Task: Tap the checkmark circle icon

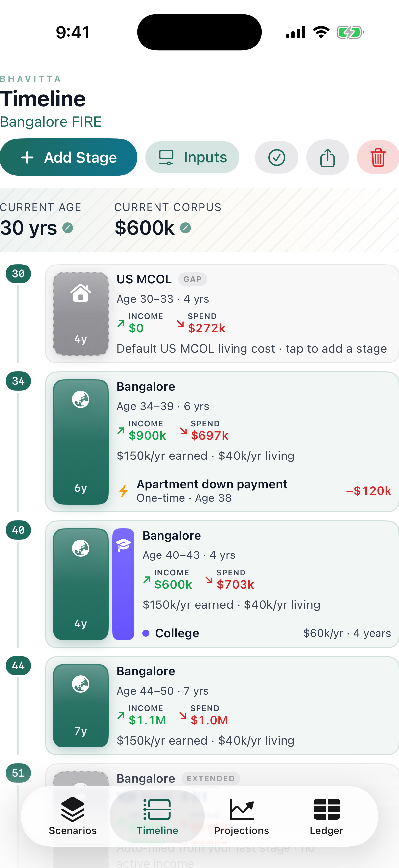Action: [277, 157]
